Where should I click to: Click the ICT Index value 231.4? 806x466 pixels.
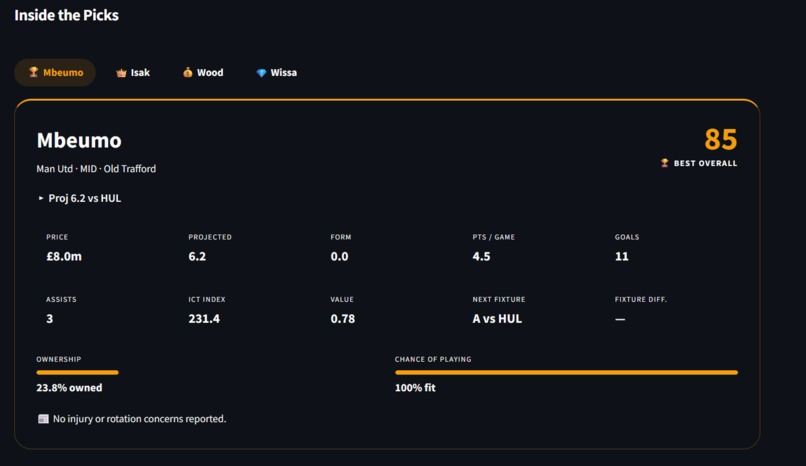click(x=204, y=319)
